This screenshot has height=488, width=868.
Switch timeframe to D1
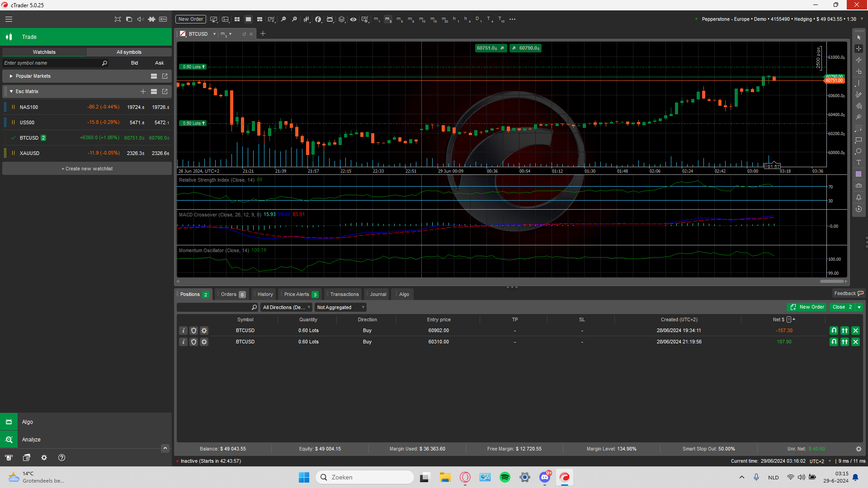tap(478, 19)
